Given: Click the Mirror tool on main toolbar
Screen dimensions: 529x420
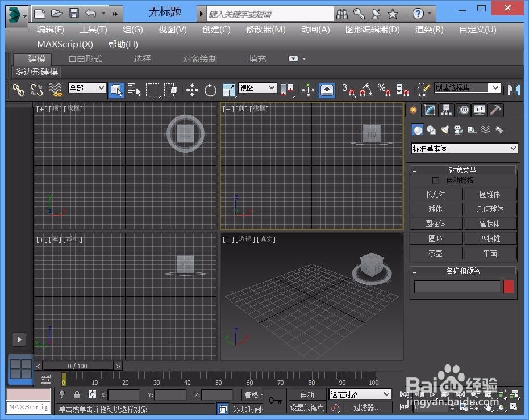Looking at the screenshot, I should (x=514, y=90).
